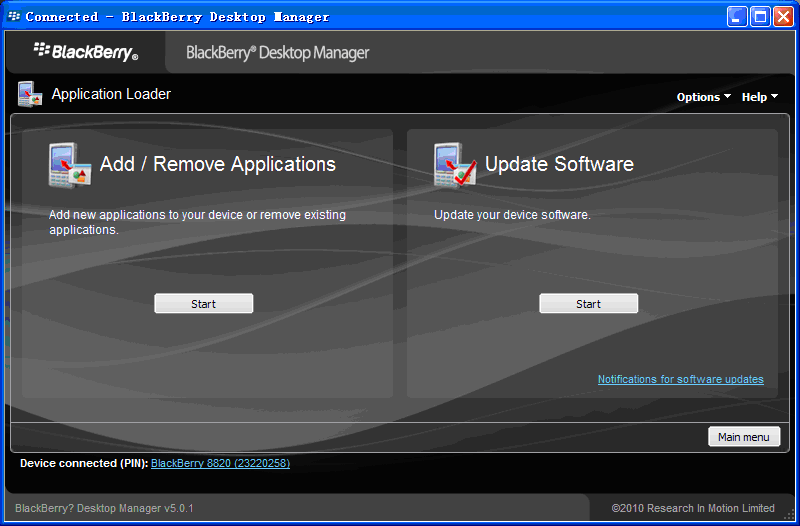Image resolution: width=800 pixels, height=526 pixels.
Task: Open the Options dropdown menu
Action: pos(704,97)
